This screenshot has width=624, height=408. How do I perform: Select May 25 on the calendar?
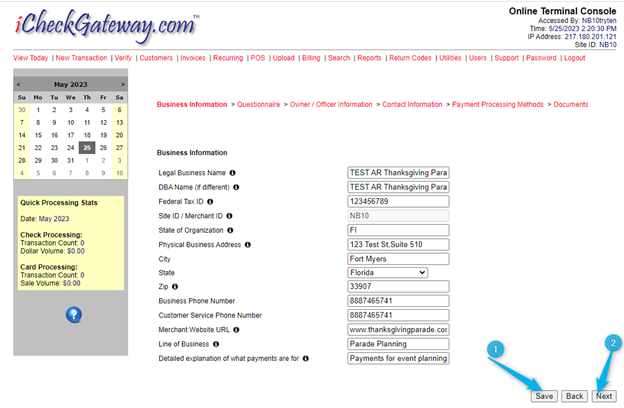[87, 147]
